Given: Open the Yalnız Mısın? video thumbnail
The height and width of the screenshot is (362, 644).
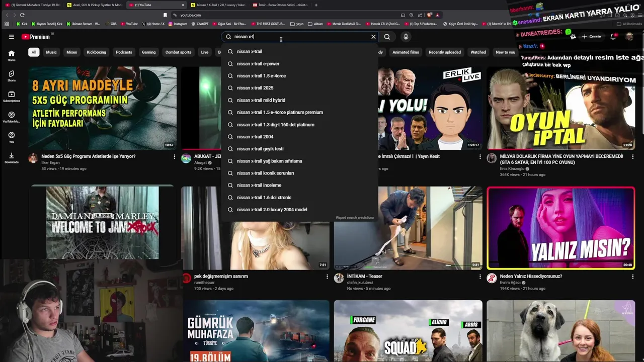Looking at the screenshot, I should (561, 228).
